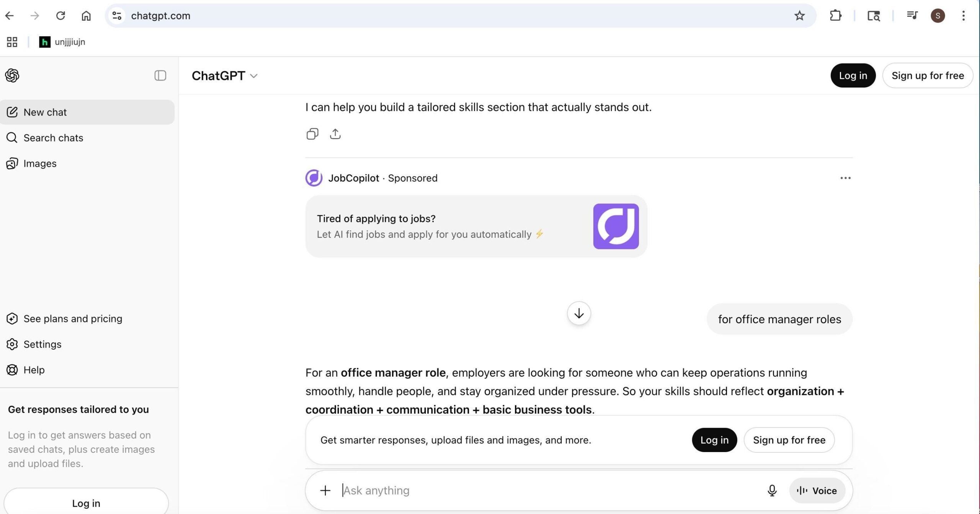The image size is (980, 514).
Task: Open the sponsored ad three-dot options
Action: [x=845, y=178]
